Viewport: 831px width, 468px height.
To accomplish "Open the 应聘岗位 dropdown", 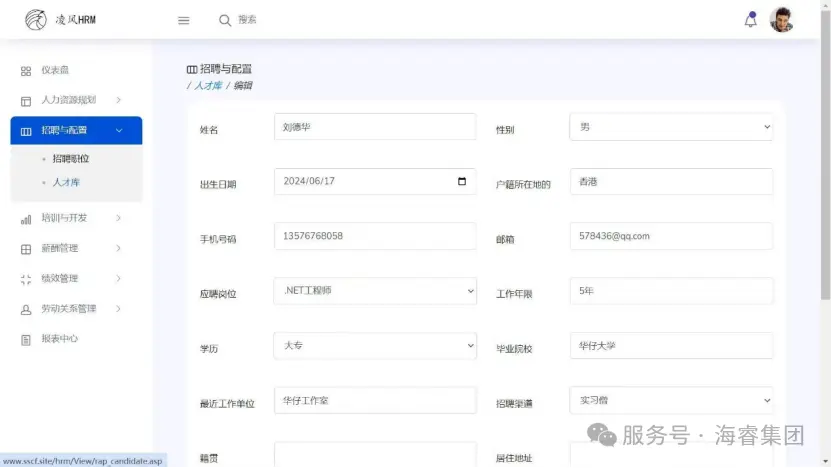I will (375, 291).
